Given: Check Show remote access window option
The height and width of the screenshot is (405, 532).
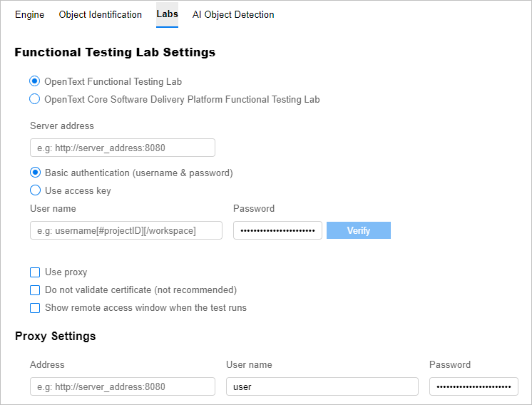Looking at the screenshot, I should (x=35, y=308).
